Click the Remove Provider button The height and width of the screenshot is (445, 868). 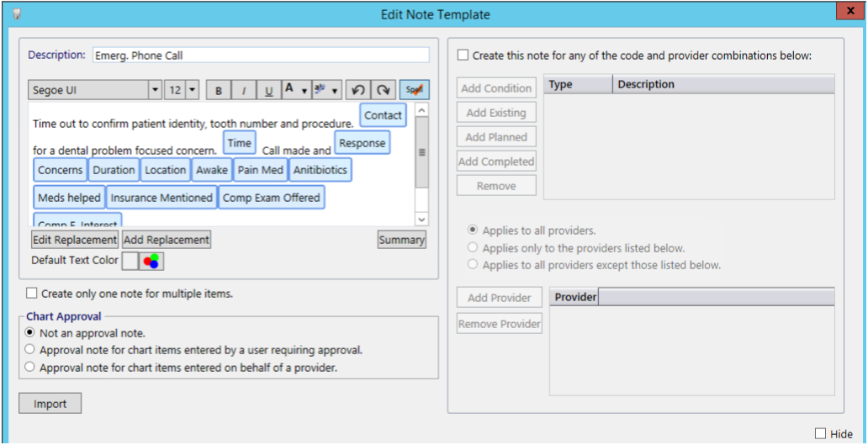click(x=500, y=324)
